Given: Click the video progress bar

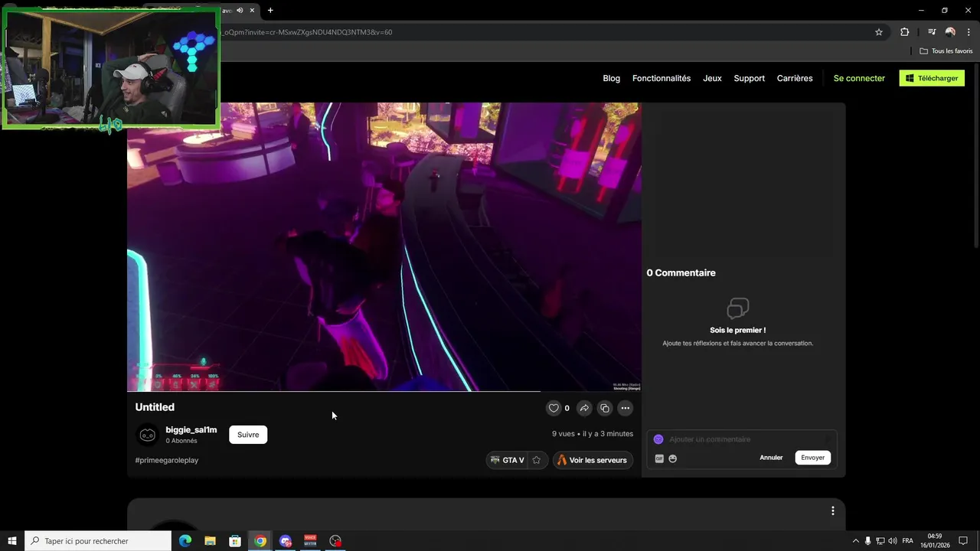Looking at the screenshot, I should [x=384, y=391].
